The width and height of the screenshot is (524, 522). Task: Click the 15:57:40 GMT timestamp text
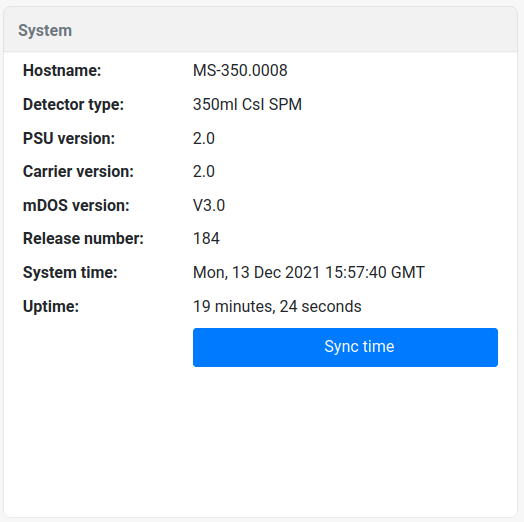(375, 272)
